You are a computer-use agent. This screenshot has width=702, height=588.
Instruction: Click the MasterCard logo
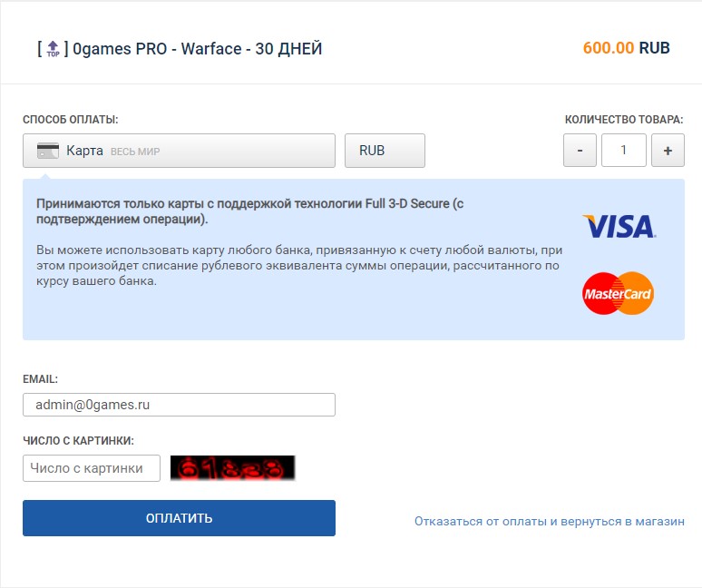pos(618,293)
